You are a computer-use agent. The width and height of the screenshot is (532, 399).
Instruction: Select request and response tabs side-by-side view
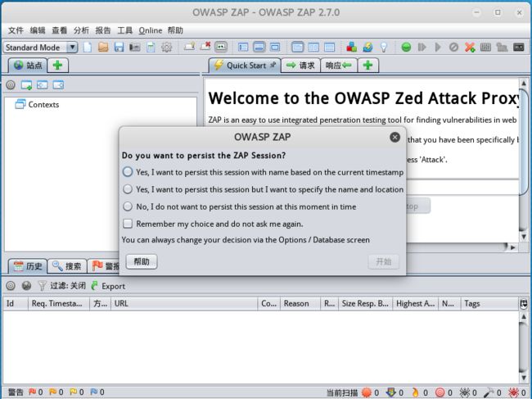[x=298, y=47]
